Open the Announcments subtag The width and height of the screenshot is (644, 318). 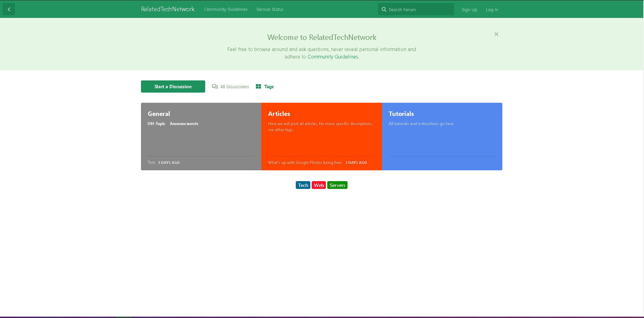[184, 124]
